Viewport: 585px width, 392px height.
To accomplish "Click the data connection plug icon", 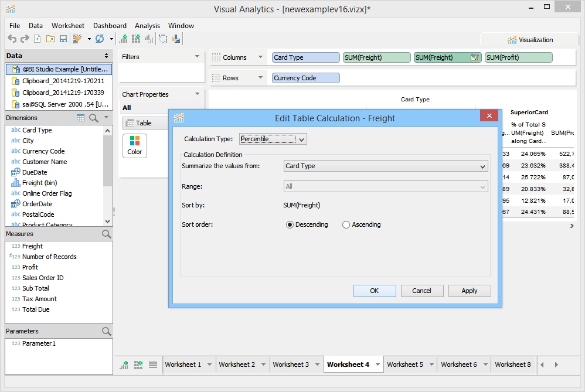I will 77,39.
